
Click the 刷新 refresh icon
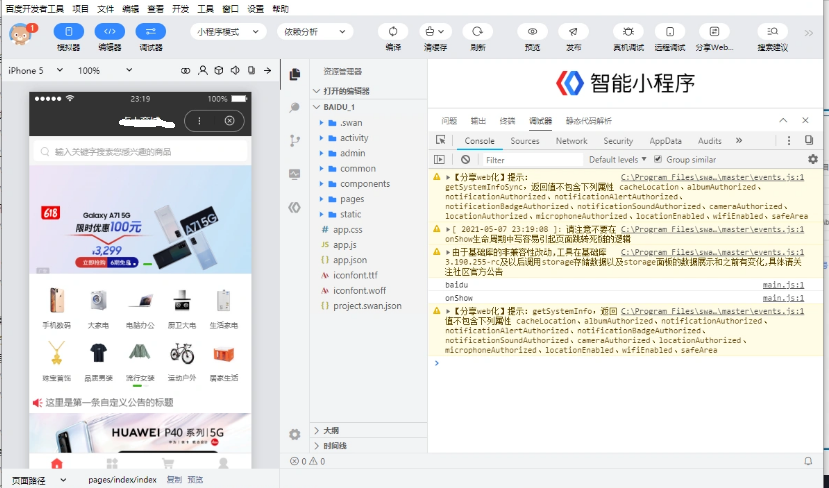coord(478,31)
